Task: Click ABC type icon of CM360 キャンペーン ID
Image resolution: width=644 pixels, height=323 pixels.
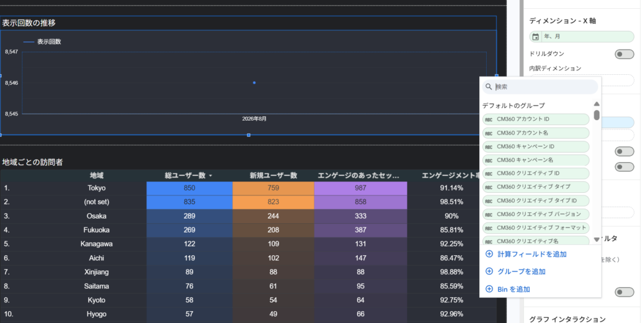Action: pos(489,147)
